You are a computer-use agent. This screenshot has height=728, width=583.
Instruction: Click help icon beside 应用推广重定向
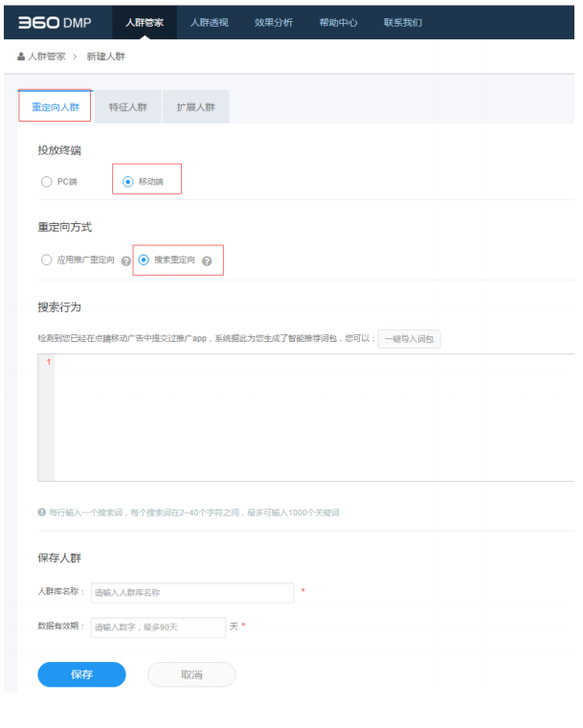coord(125,261)
